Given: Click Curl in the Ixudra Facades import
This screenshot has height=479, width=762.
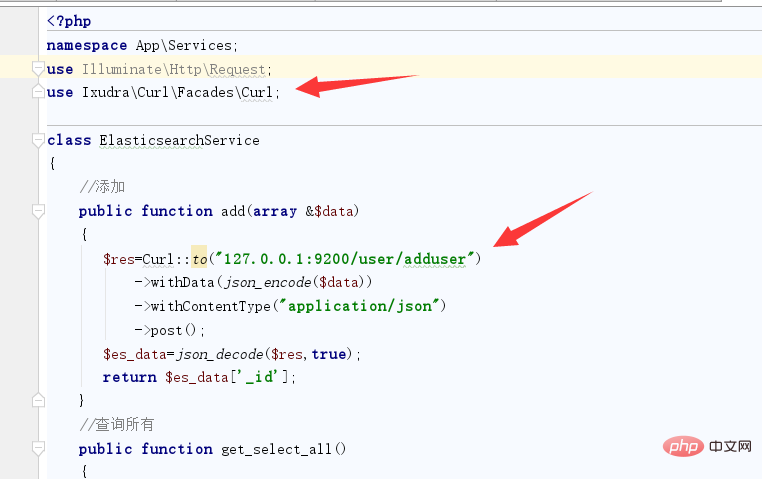Looking at the screenshot, I should coord(259,92).
